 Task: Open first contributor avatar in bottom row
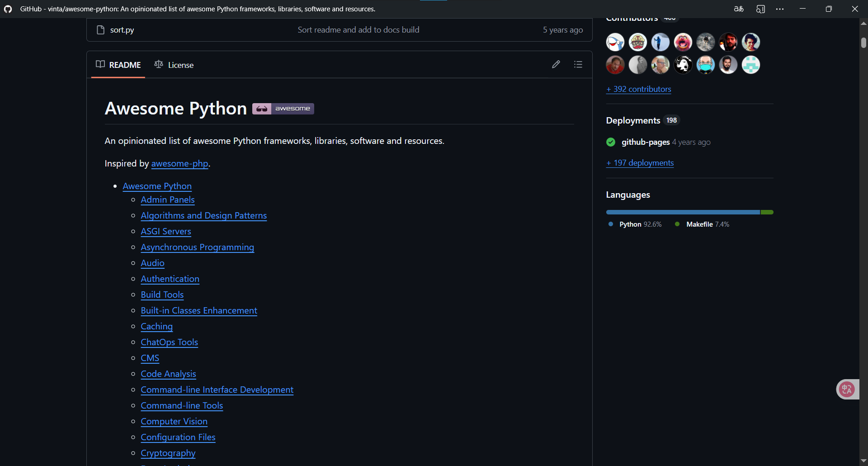(x=615, y=65)
